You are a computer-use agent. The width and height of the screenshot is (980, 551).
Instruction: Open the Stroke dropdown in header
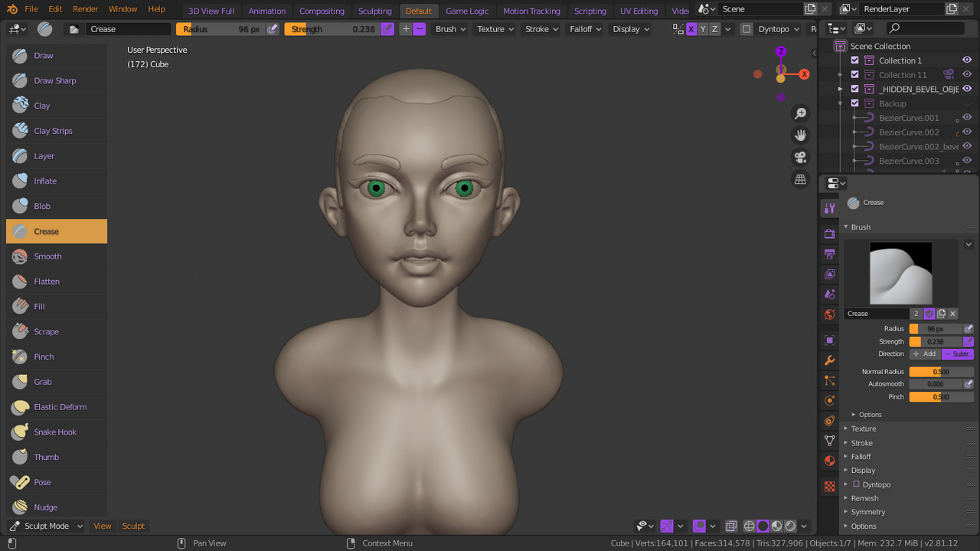coord(541,29)
